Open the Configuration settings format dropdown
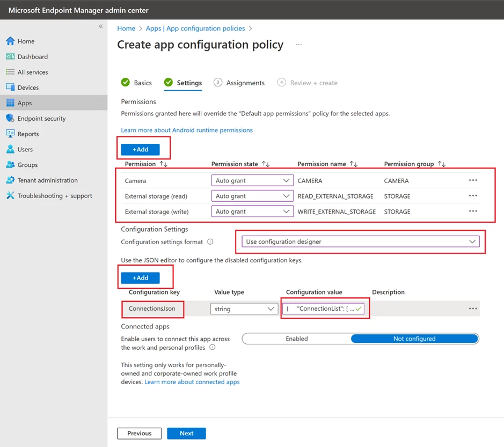The width and height of the screenshot is (504, 447). pyautogui.click(x=360, y=241)
